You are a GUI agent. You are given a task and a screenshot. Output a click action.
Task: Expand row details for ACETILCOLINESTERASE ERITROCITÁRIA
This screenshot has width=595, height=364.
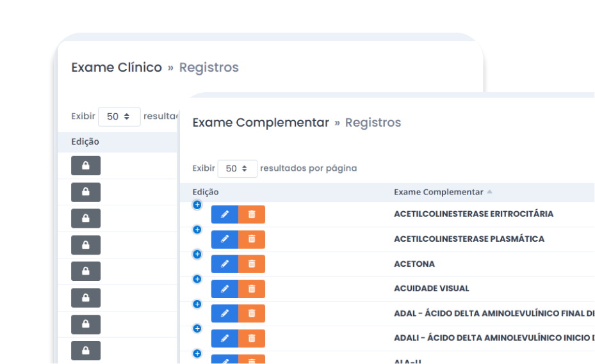(197, 205)
